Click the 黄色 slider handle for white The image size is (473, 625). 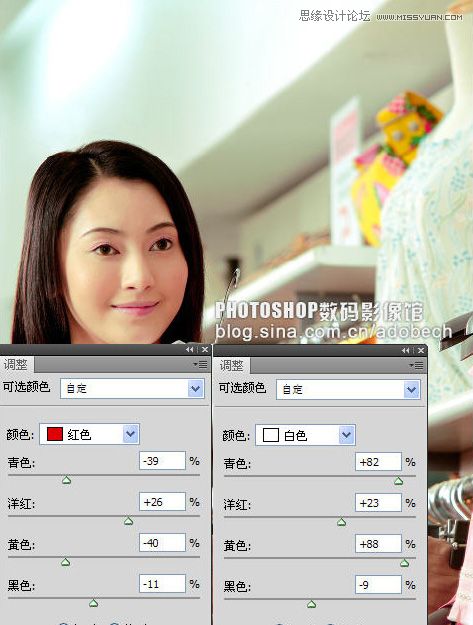pyautogui.click(x=404, y=563)
